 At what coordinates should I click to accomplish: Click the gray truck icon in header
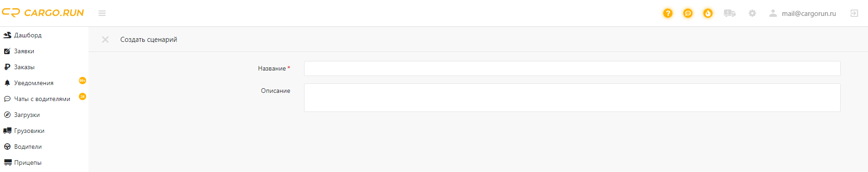coord(729,13)
